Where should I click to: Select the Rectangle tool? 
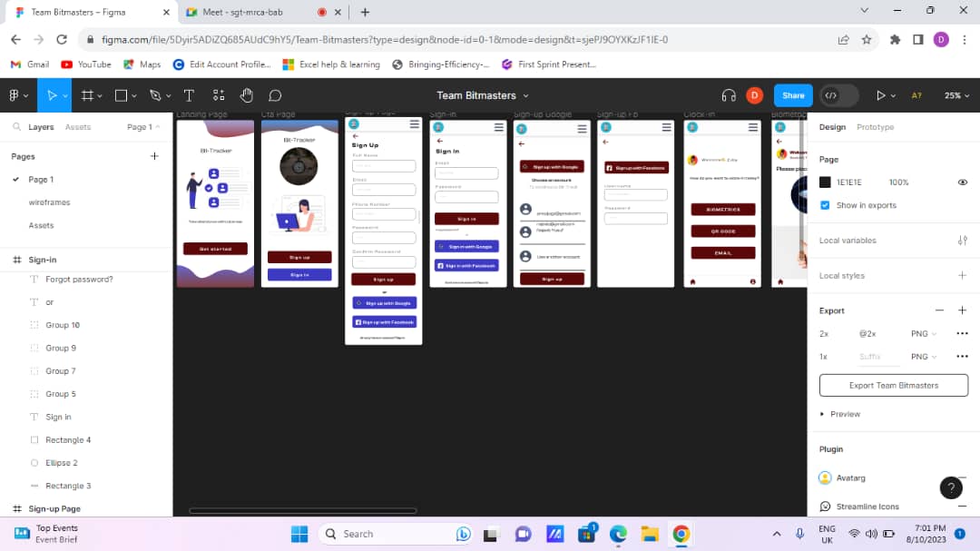point(120,95)
